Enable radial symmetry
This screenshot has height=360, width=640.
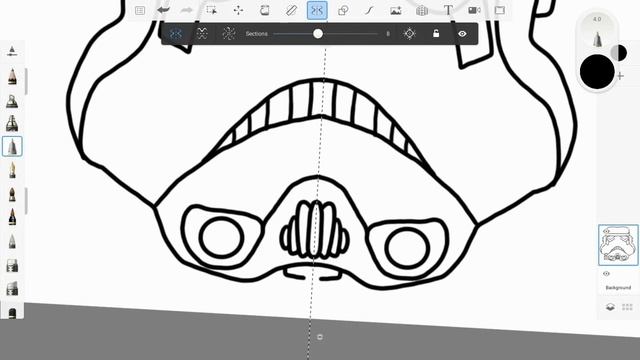point(229,33)
